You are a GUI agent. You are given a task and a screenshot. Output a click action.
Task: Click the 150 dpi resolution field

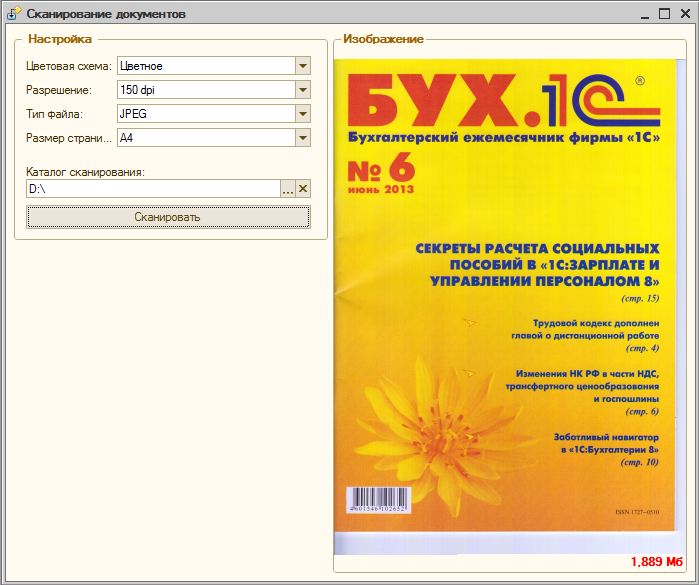pyautogui.click(x=206, y=90)
